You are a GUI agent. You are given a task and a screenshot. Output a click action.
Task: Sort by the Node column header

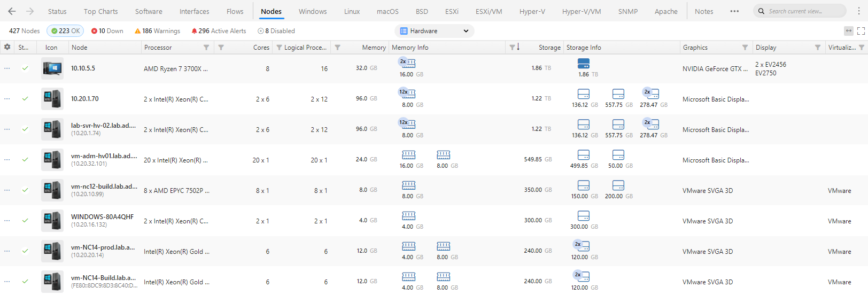[x=79, y=48]
